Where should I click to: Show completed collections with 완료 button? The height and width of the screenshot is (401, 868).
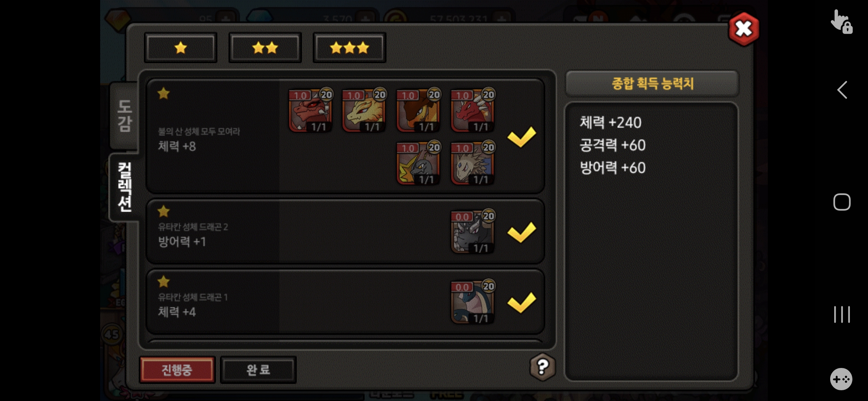258,370
